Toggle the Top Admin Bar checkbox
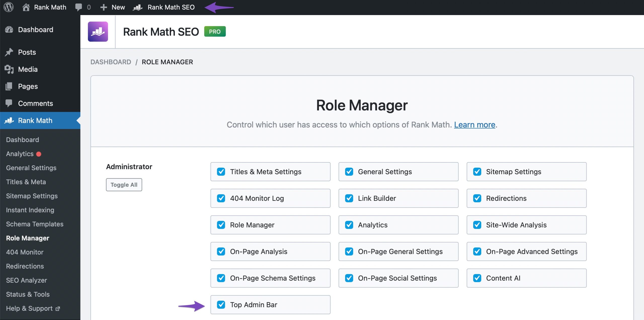This screenshot has height=320, width=644. pos(221,305)
